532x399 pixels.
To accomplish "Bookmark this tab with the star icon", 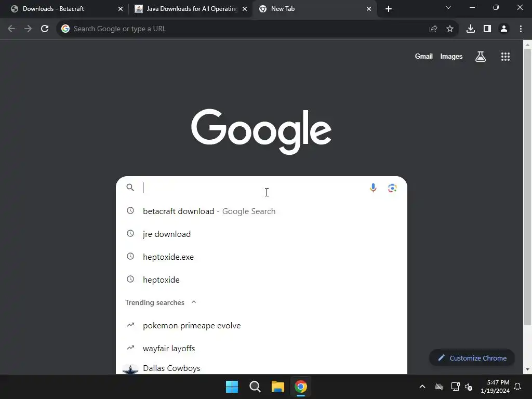I will click(450, 29).
